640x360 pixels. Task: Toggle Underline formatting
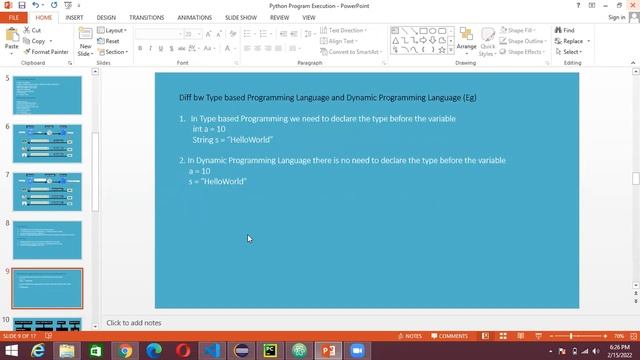tap(161, 49)
